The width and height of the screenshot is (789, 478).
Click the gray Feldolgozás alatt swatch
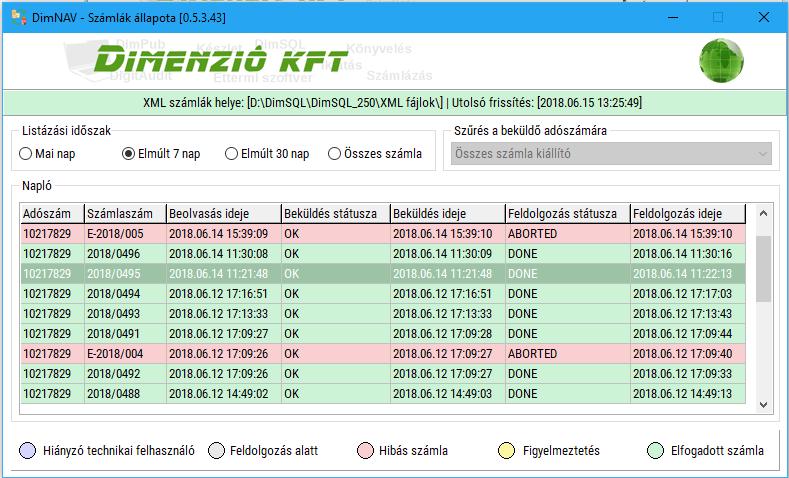tap(216, 450)
